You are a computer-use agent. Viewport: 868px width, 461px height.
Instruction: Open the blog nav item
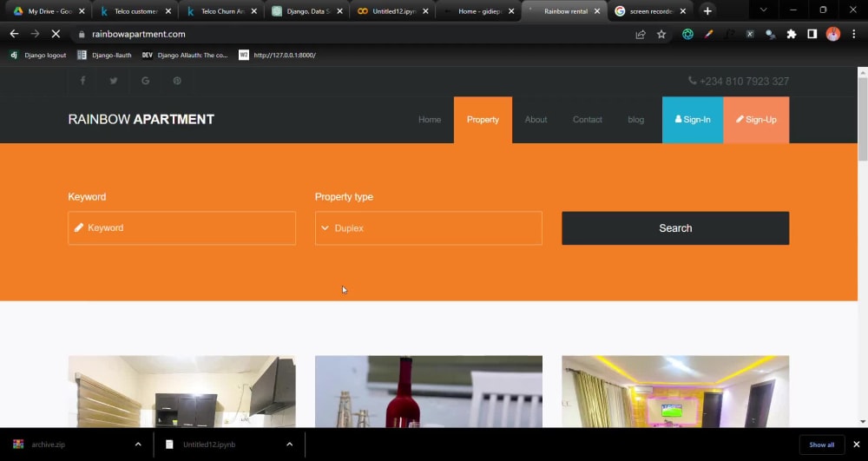point(635,120)
